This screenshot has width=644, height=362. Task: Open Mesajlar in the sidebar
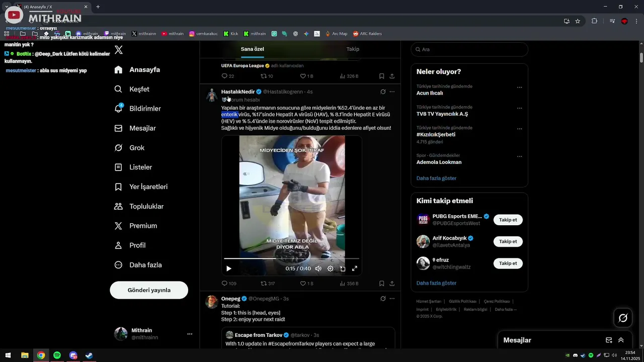135,128
